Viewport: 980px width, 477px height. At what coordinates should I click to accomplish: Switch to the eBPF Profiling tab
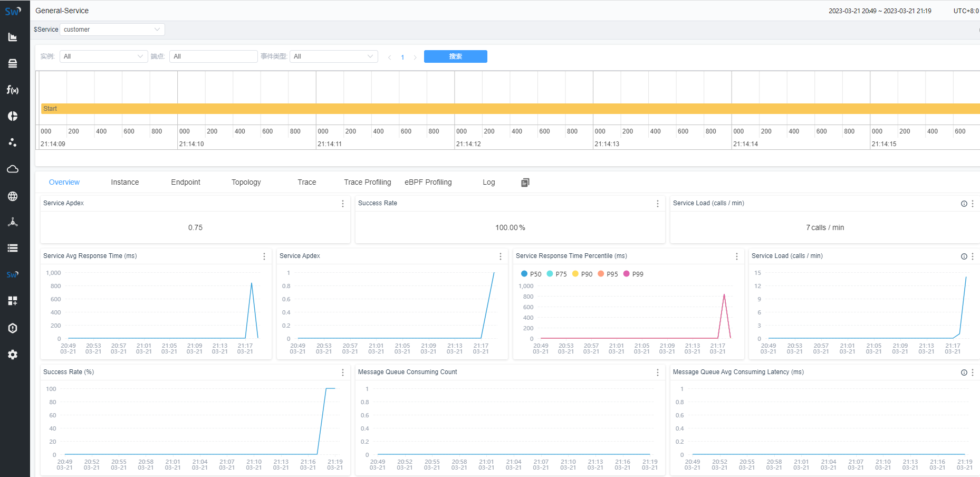coord(428,182)
